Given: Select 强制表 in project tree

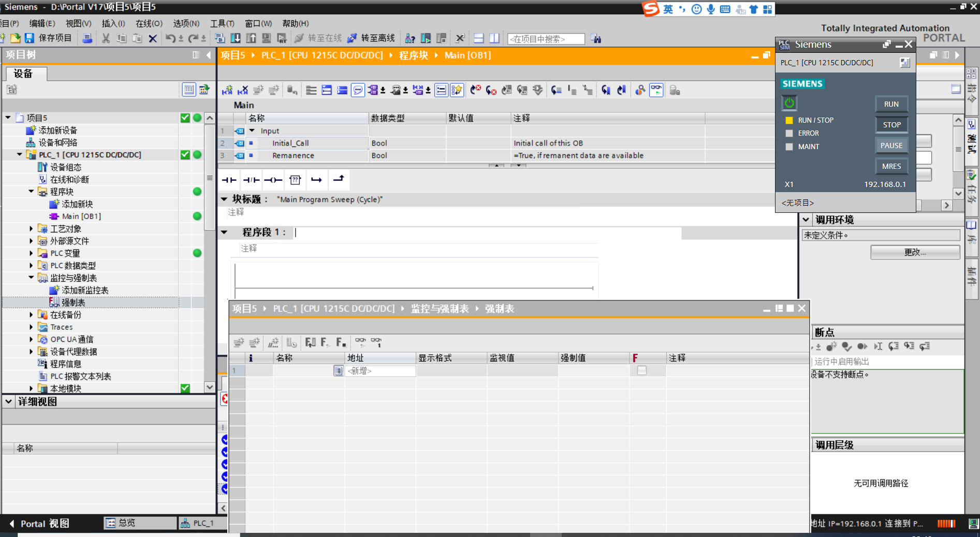Looking at the screenshot, I should pos(74,302).
